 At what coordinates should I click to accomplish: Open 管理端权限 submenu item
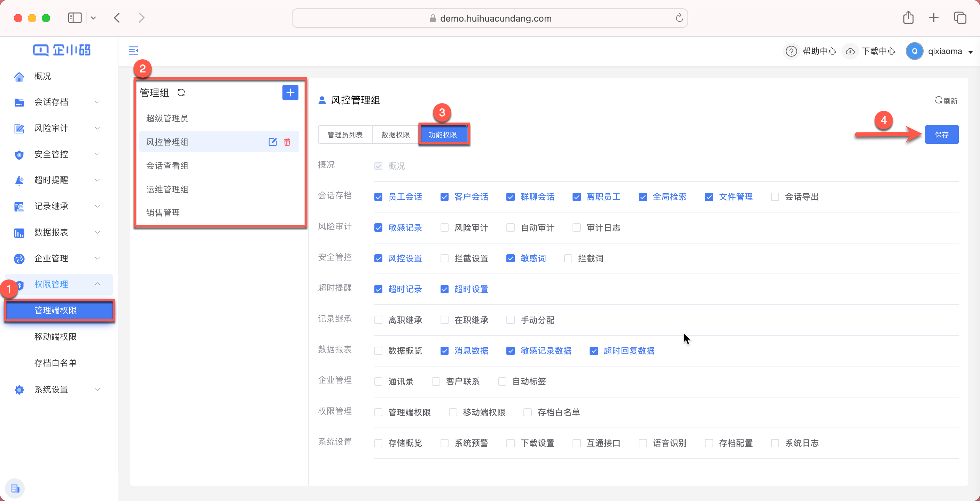[59, 311]
